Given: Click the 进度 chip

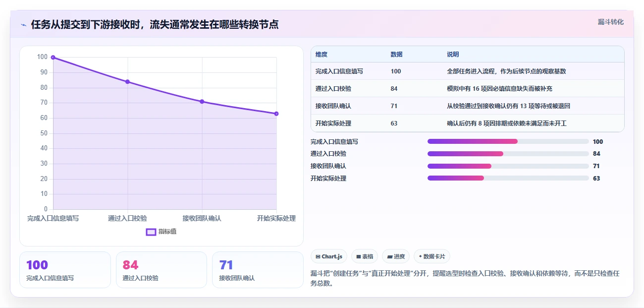Looking at the screenshot, I should pyautogui.click(x=396, y=256).
